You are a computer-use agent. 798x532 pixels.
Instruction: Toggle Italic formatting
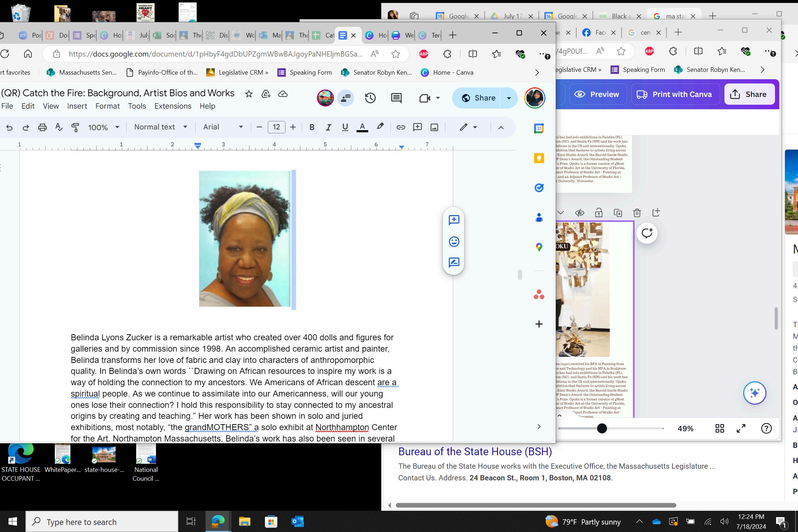coord(328,127)
